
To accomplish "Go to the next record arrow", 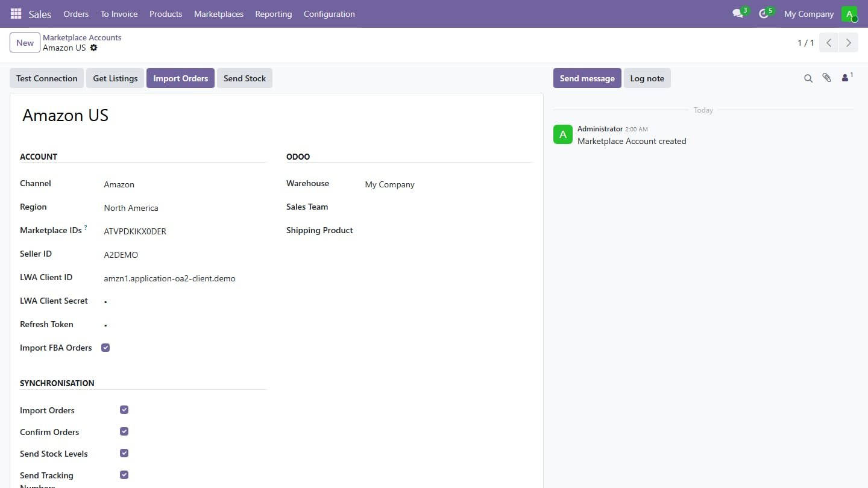I will [x=848, y=43].
